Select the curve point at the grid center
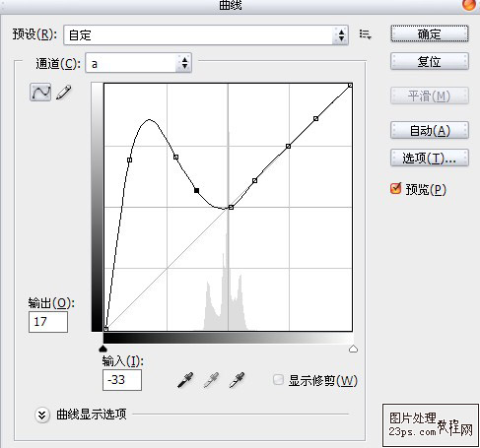Viewport: 480px width, 448px height. 231,207
